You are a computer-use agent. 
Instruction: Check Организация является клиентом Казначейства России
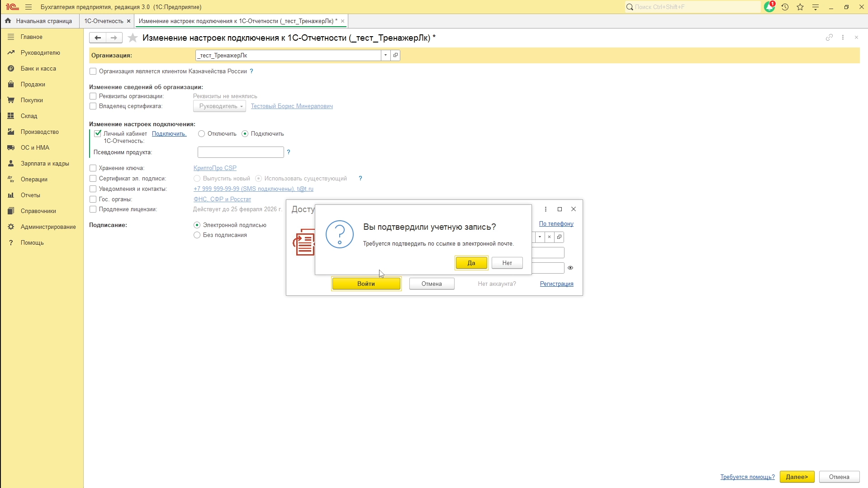pos(93,71)
